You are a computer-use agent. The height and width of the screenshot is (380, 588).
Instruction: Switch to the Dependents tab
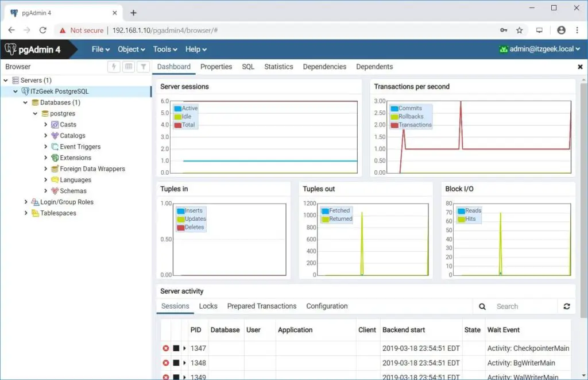tap(374, 67)
